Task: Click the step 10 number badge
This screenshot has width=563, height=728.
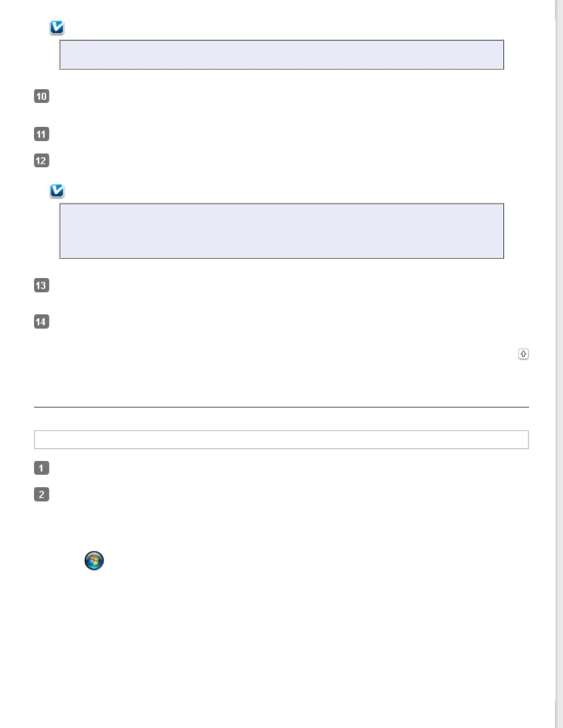Action: coord(41,96)
